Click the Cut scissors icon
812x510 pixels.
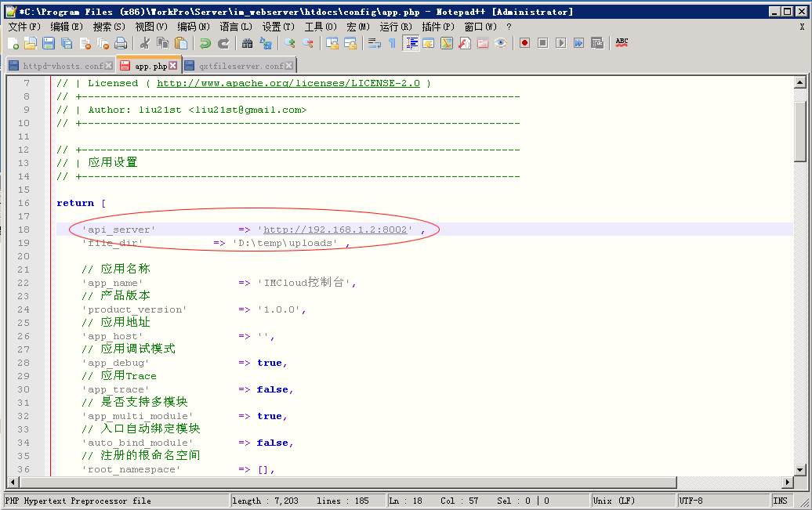(x=145, y=43)
